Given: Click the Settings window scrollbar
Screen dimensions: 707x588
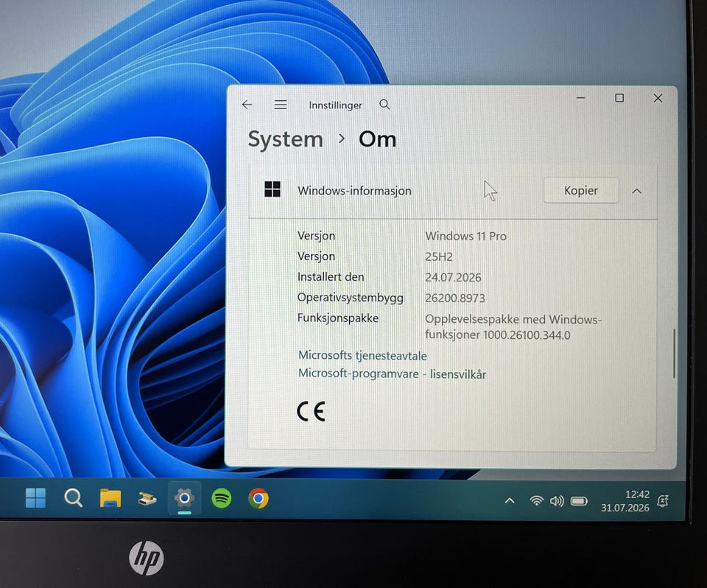Looking at the screenshot, I should pos(674,354).
